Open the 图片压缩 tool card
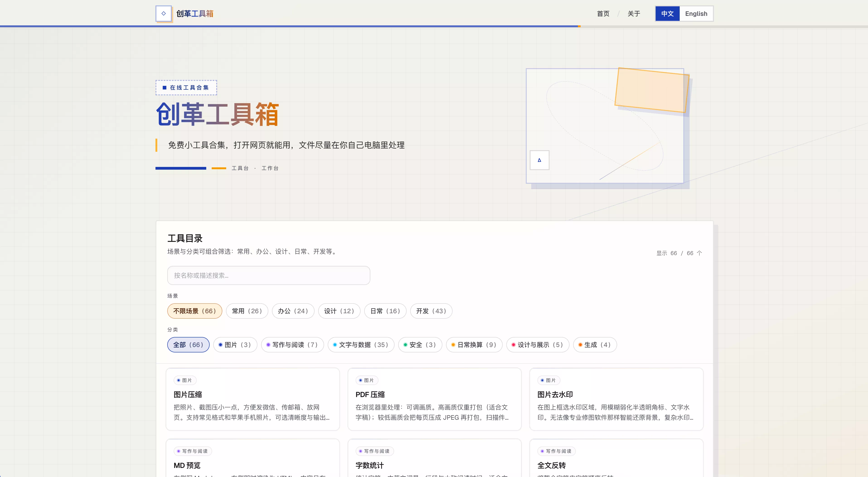Screen dimensions: 868x477 pos(252,399)
